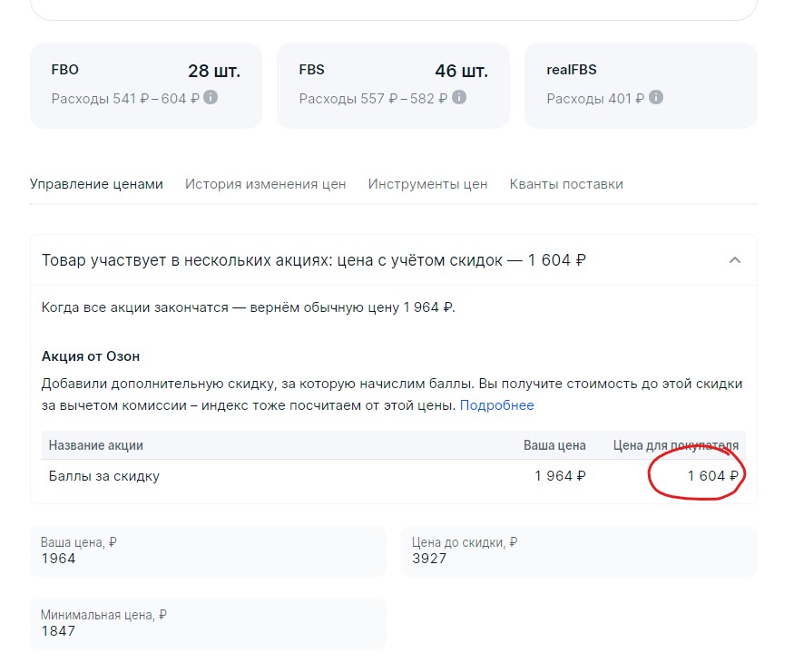
Task: Go to Кванты поставки tab
Action: point(566,184)
